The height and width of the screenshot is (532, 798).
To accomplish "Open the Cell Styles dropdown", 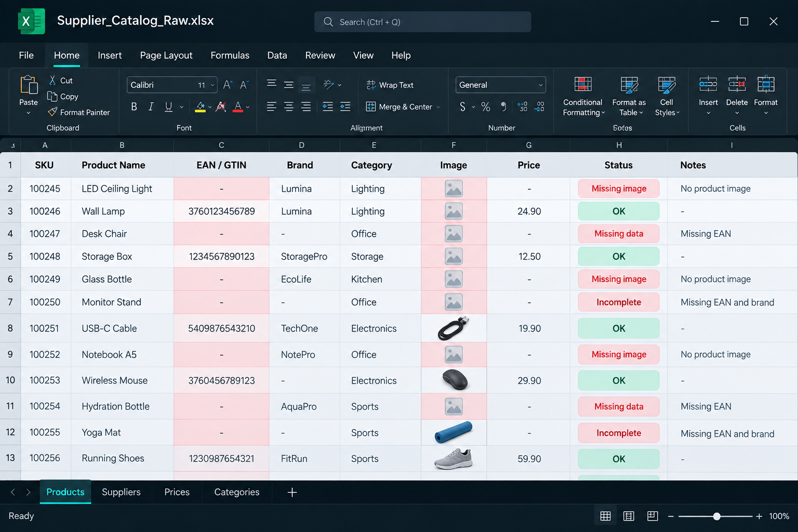I will [x=667, y=96].
